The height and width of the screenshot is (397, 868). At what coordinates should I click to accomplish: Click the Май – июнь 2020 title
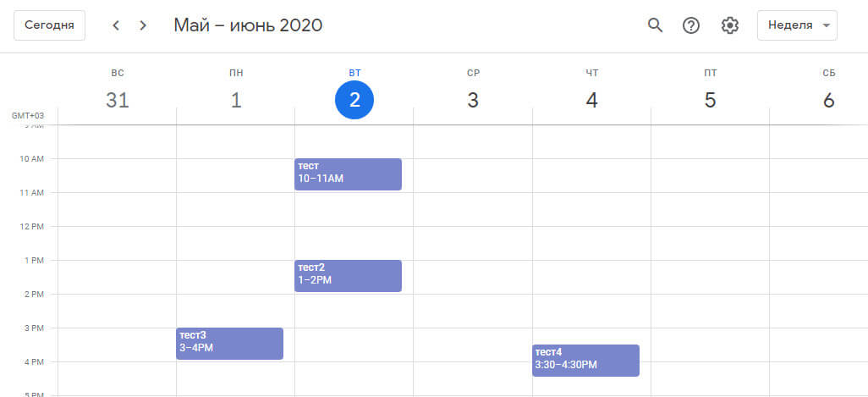[248, 25]
